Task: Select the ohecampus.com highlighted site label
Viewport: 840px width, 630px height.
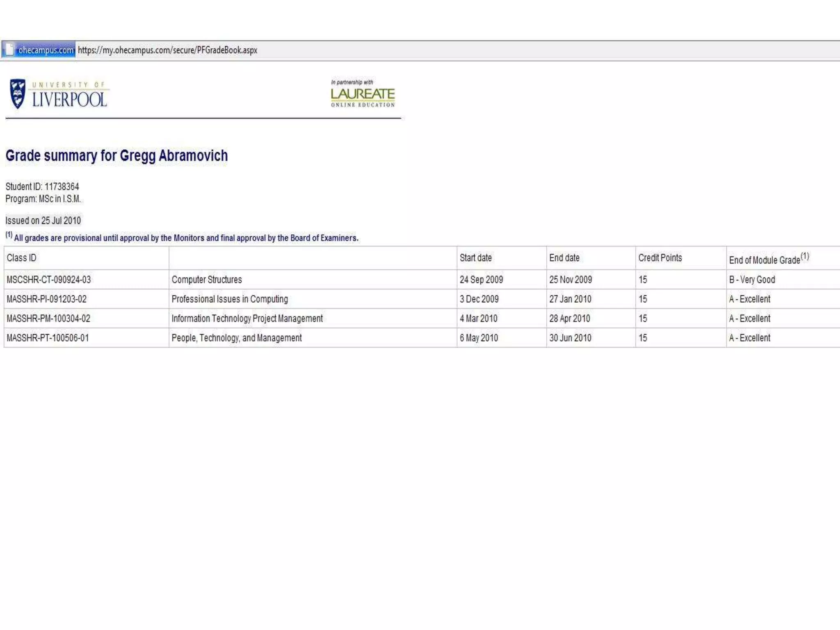Action: pos(46,50)
